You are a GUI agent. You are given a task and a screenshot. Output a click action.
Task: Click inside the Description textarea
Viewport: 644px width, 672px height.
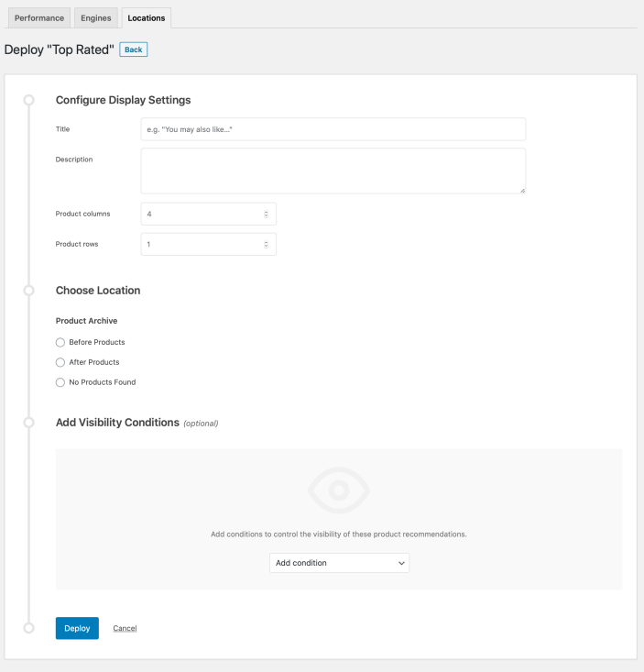tap(333, 171)
